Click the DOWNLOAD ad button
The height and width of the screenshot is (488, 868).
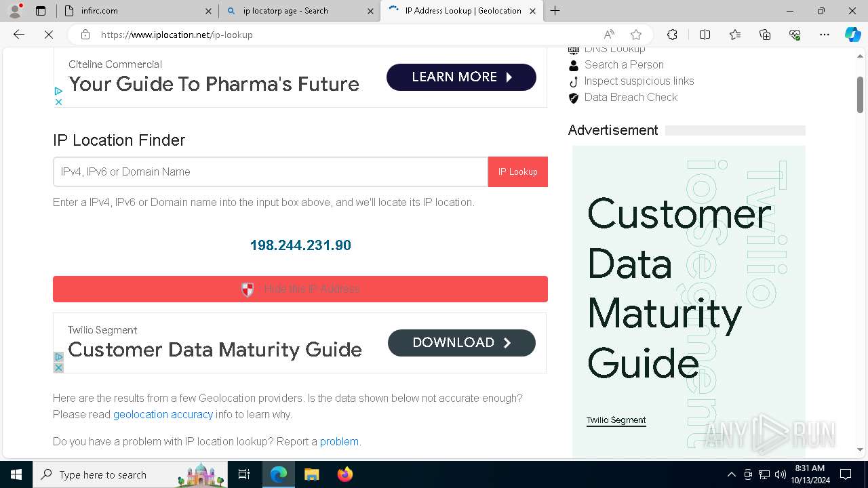pos(461,343)
